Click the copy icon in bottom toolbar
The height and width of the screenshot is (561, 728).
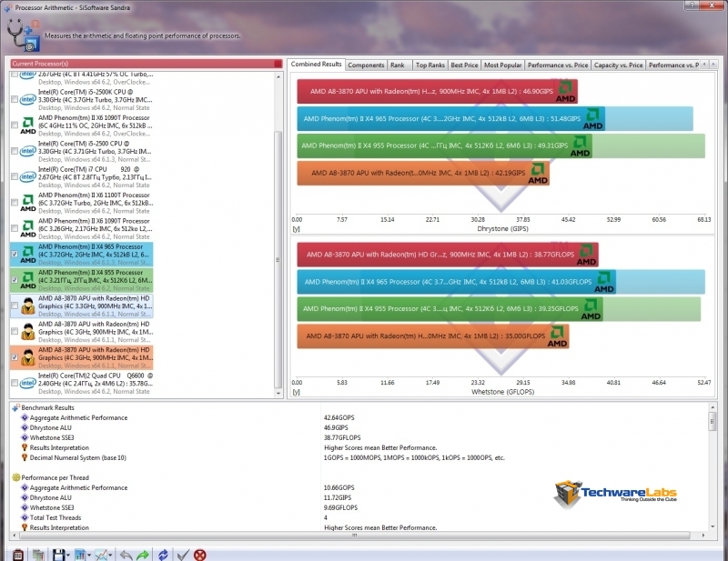click(x=38, y=554)
